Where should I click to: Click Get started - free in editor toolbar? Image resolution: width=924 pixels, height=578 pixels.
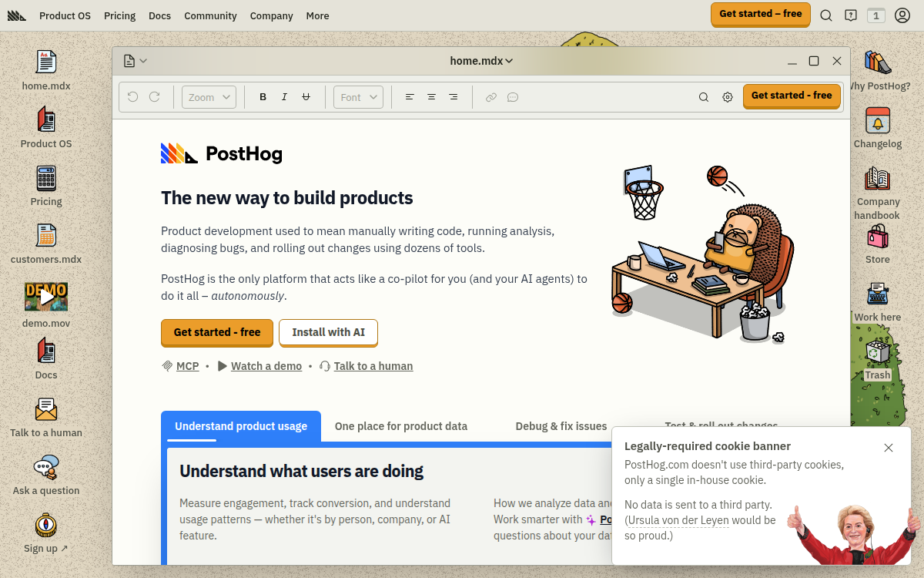(792, 96)
